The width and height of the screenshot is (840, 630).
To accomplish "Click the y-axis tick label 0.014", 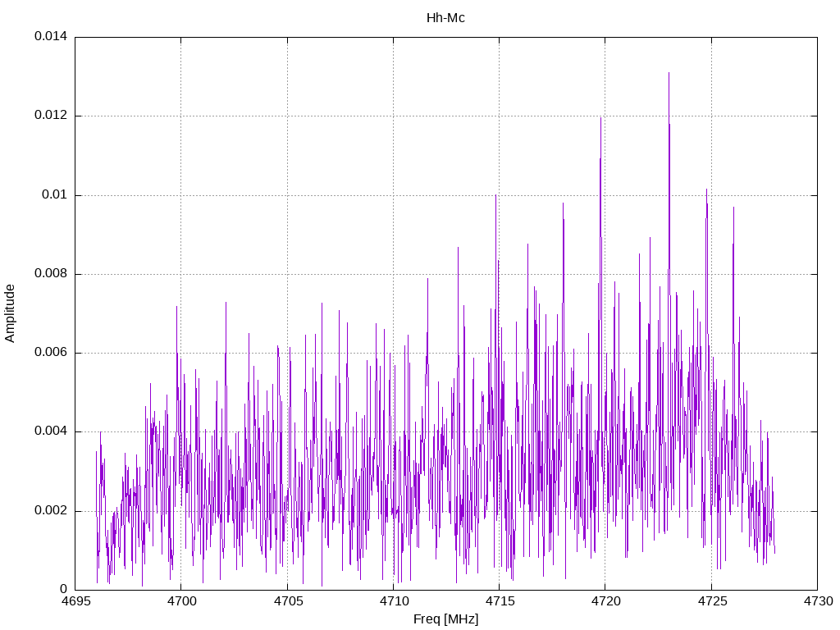I will coord(51,36).
